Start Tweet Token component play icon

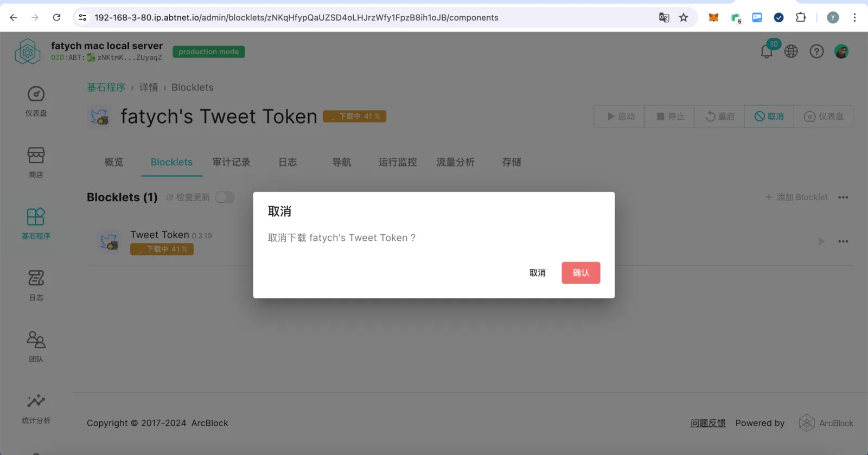tap(821, 241)
